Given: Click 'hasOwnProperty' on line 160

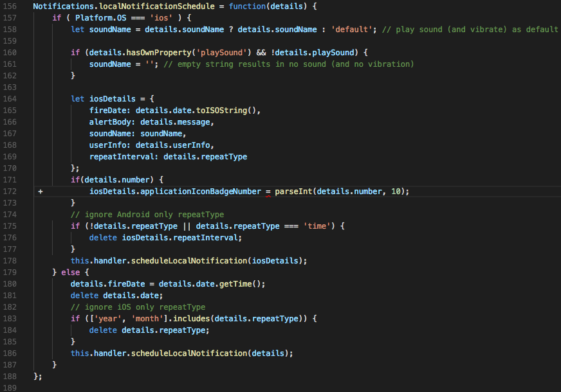Looking at the screenshot, I should coord(159,53).
